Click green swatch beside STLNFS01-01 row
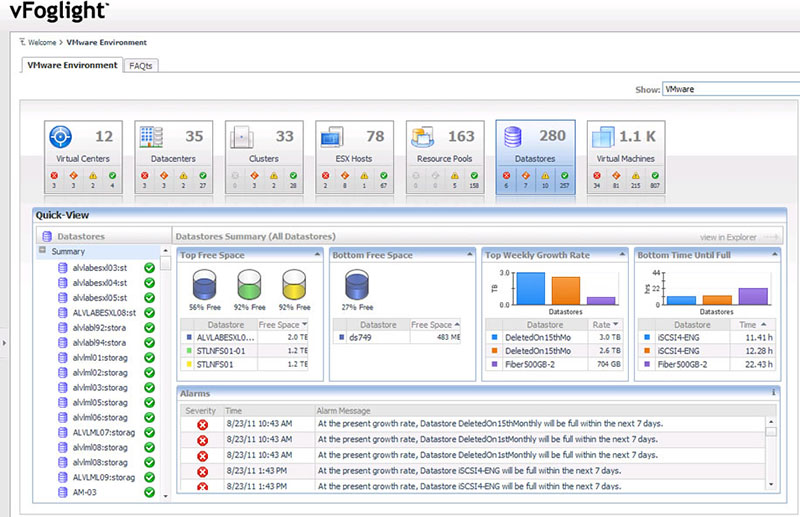 tap(189, 351)
